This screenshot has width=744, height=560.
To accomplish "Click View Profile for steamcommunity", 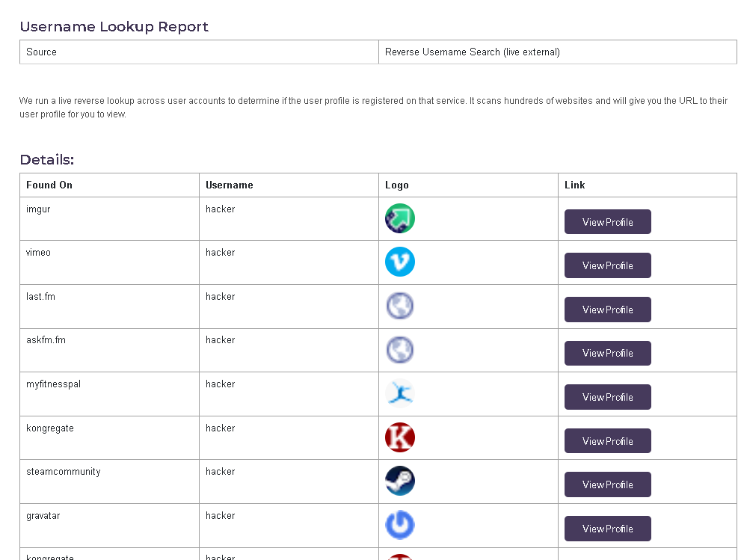I will pos(607,484).
